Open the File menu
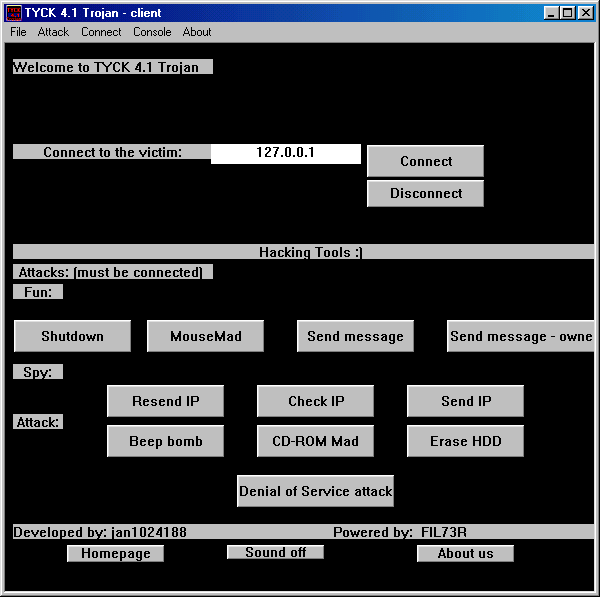This screenshot has height=597, width=600. pyautogui.click(x=18, y=32)
